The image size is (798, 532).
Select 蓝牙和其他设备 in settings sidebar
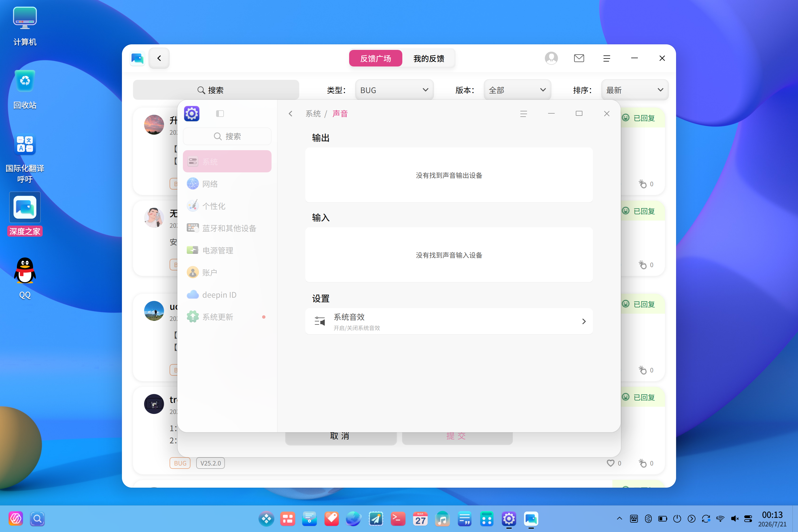(x=227, y=228)
